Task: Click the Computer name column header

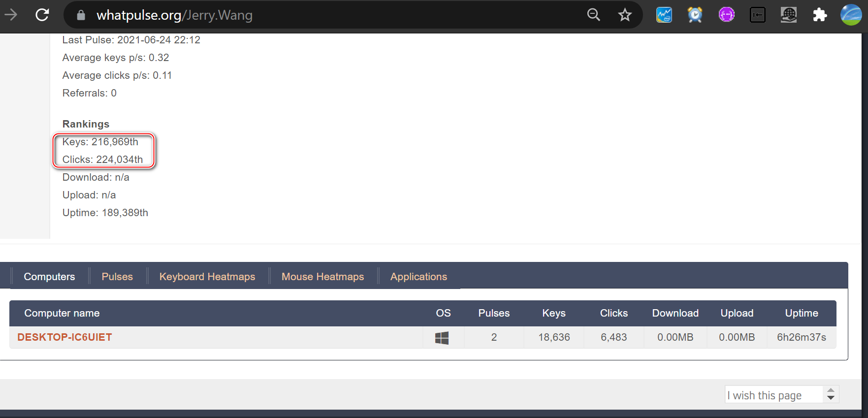Action: tap(62, 313)
